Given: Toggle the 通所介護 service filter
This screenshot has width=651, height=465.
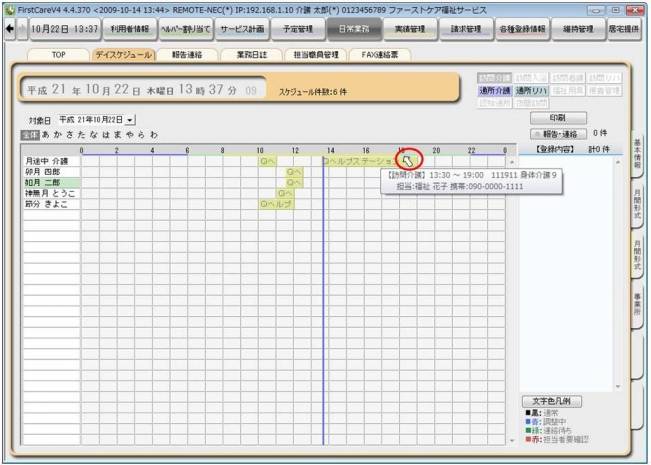Looking at the screenshot, I should click(x=494, y=90).
